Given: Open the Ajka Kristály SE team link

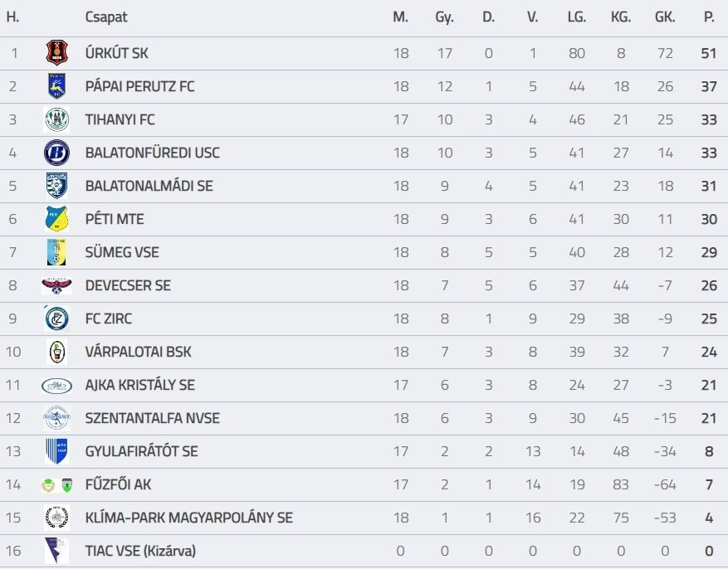Looking at the screenshot, I should [139, 385].
